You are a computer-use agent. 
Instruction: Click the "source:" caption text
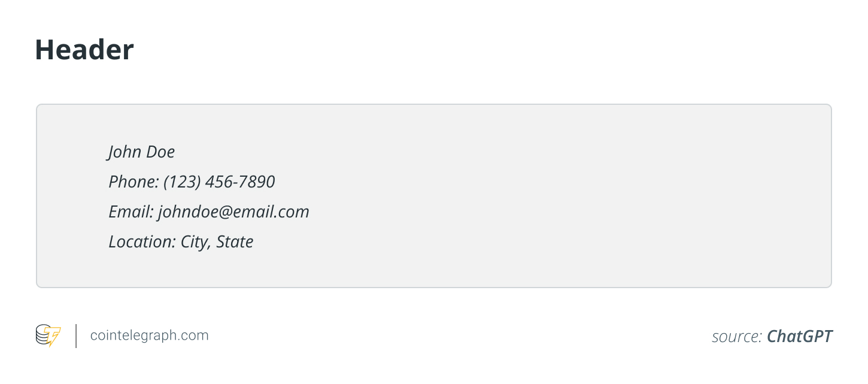[x=737, y=337]
